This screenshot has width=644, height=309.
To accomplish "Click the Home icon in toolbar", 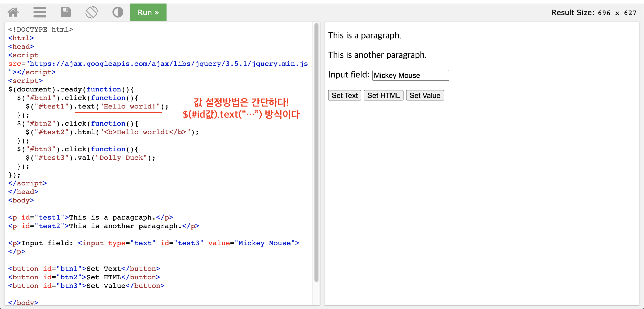I will pos(13,12).
